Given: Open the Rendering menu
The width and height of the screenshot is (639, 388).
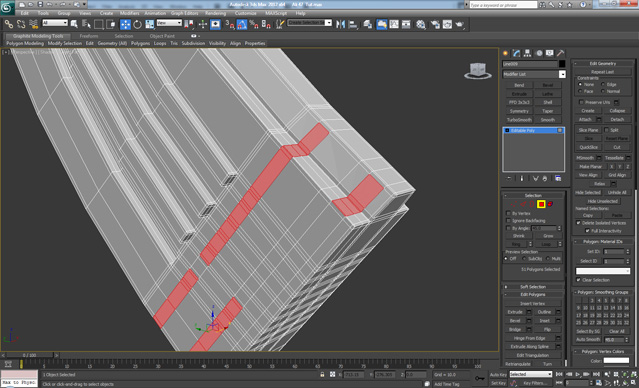Looking at the screenshot, I should (x=216, y=13).
